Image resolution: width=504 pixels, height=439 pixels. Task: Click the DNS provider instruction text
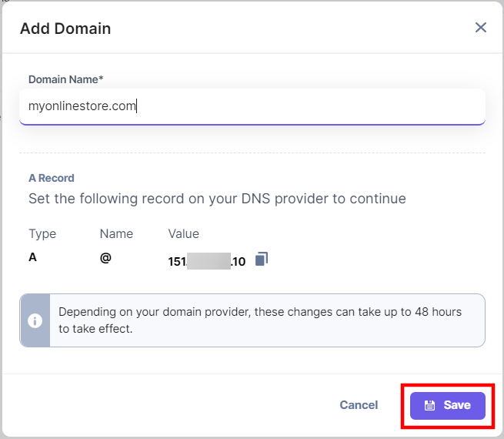click(x=217, y=199)
